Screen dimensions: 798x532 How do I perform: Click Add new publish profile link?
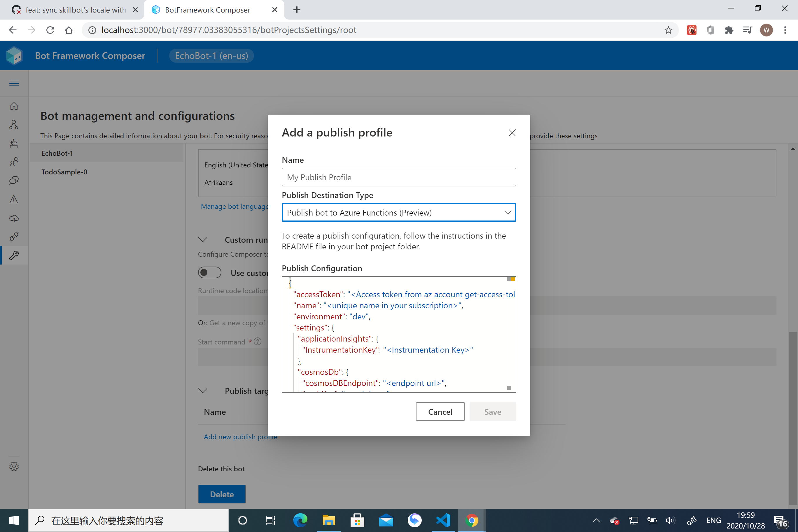(x=240, y=437)
